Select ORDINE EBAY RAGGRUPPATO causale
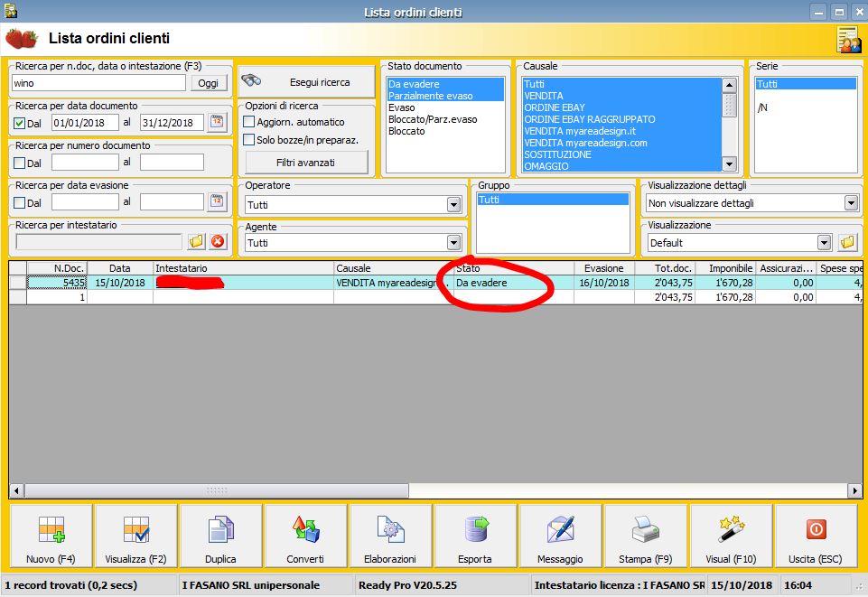The width and height of the screenshot is (868, 597). (622, 119)
